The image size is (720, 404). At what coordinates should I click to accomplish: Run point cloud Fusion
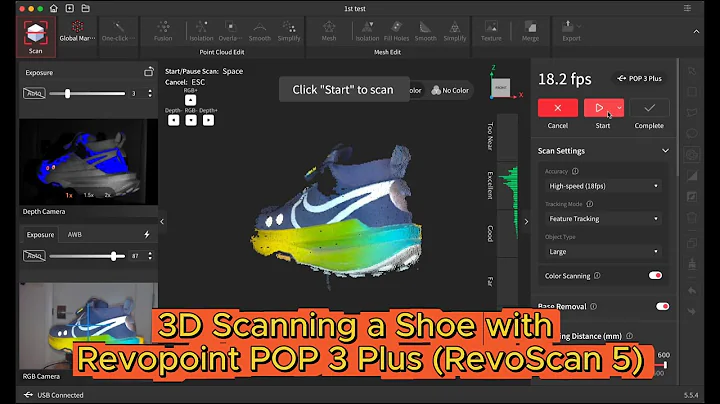click(x=163, y=31)
